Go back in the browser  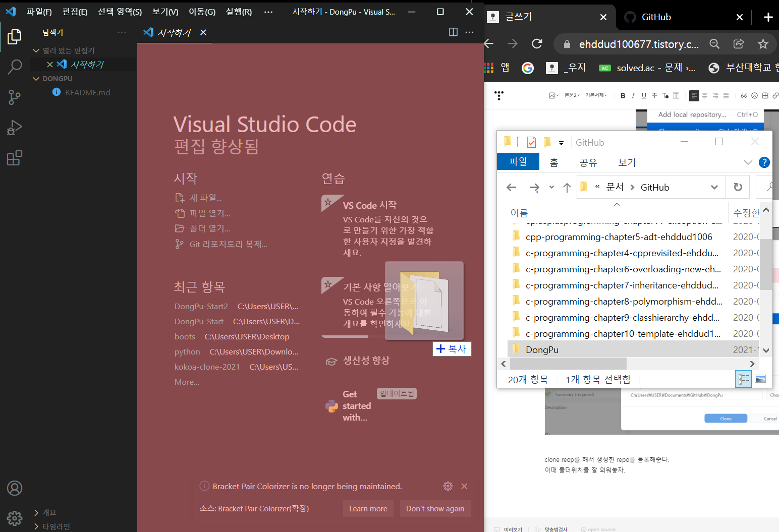[x=488, y=44]
